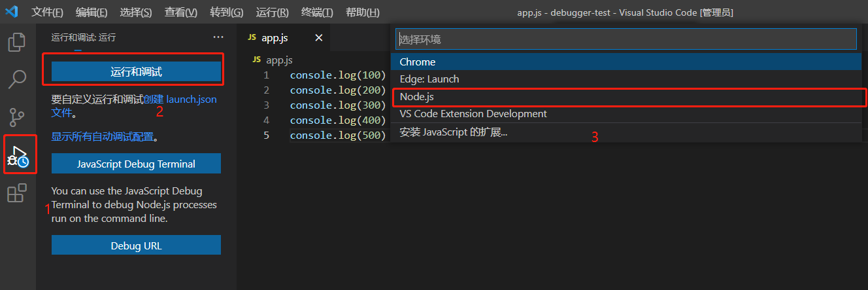Click the console.log(500) code line
868x290 pixels.
(x=339, y=135)
